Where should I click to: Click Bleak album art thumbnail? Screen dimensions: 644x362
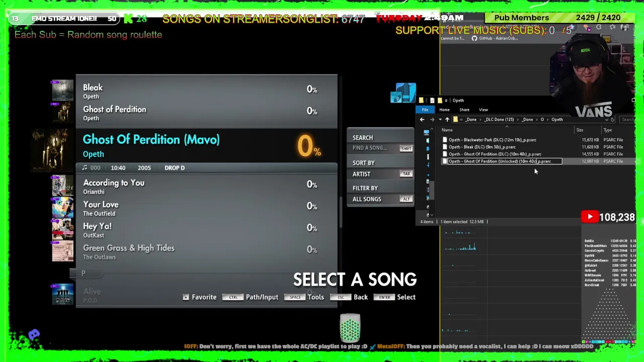[x=62, y=91]
